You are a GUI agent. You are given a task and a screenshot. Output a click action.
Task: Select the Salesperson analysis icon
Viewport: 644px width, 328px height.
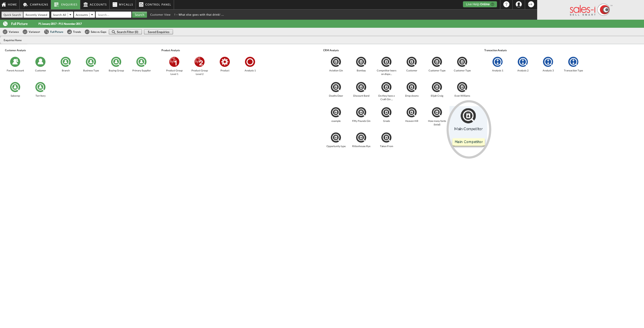point(15,87)
